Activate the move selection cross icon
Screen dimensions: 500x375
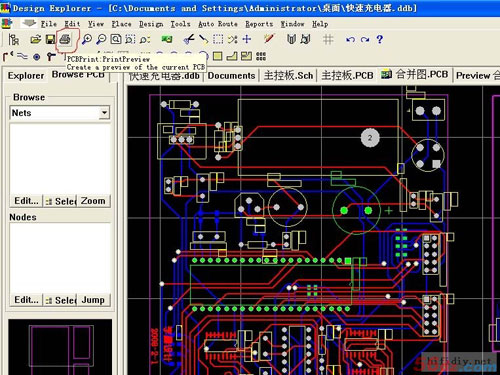click(247, 39)
